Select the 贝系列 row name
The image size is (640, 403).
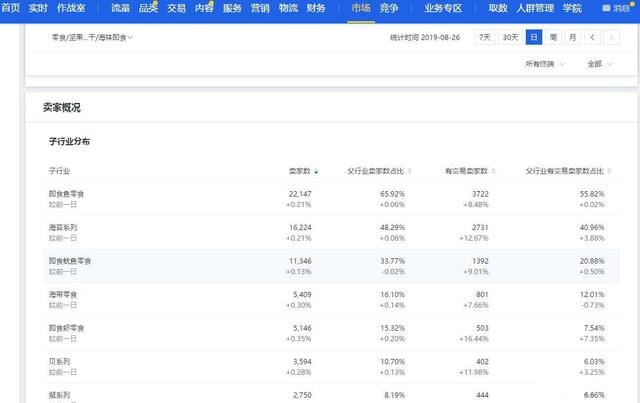[59, 361]
